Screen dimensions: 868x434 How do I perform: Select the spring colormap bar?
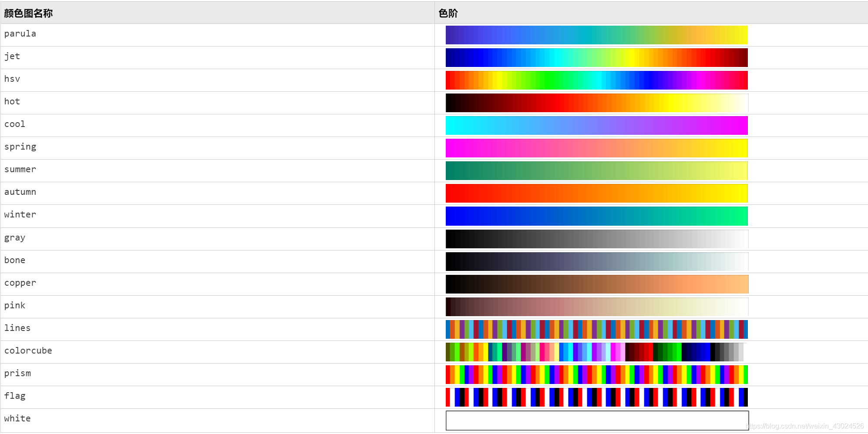click(596, 148)
